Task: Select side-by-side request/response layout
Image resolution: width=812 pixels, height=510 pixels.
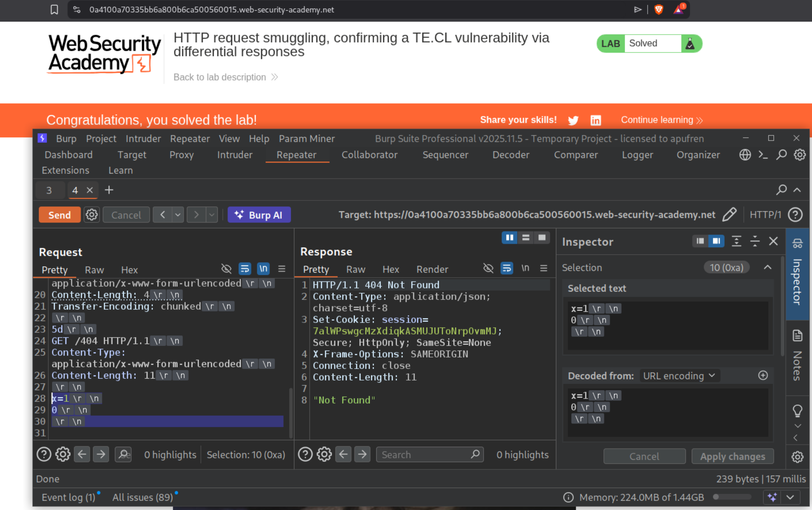Action: (509, 238)
